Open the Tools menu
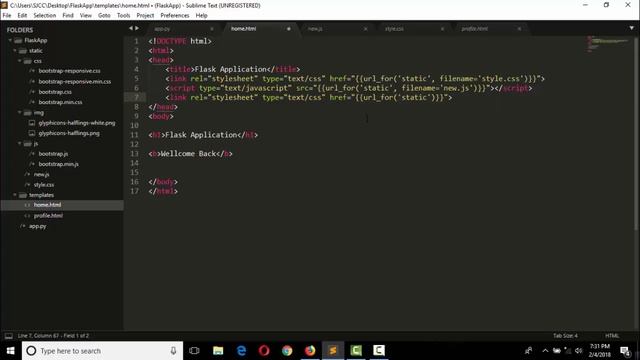The width and height of the screenshot is (640, 360). [x=123, y=16]
